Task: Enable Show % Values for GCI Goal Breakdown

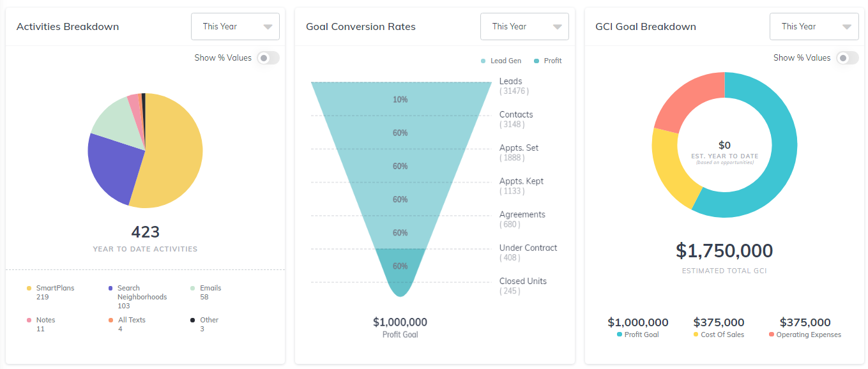Action: pos(847,58)
